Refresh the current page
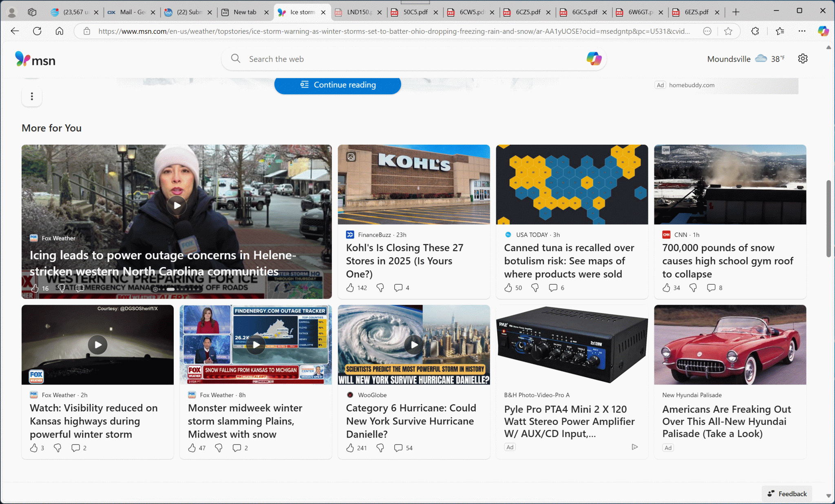This screenshot has width=835, height=504. pyautogui.click(x=37, y=31)
